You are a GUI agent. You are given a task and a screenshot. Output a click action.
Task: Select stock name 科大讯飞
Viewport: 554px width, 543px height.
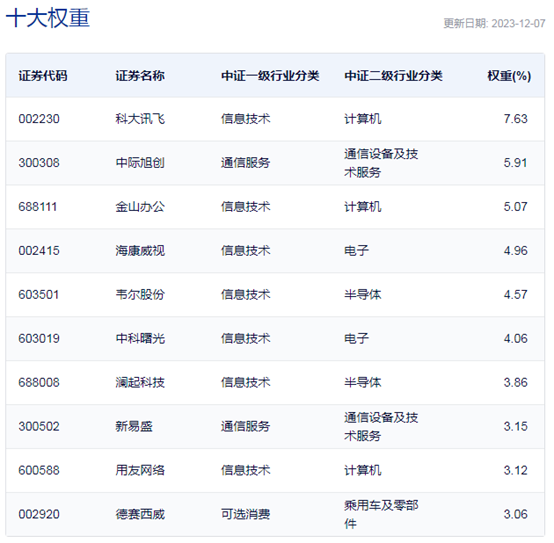tap(140, 119)
